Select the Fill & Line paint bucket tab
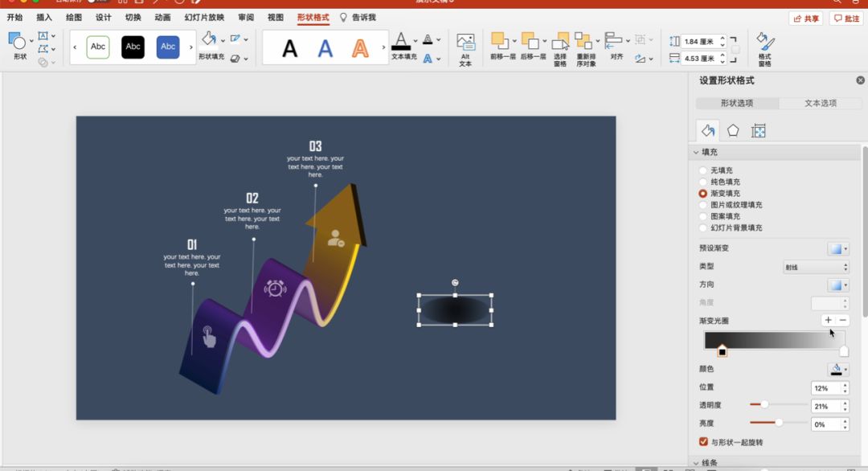 708,131
